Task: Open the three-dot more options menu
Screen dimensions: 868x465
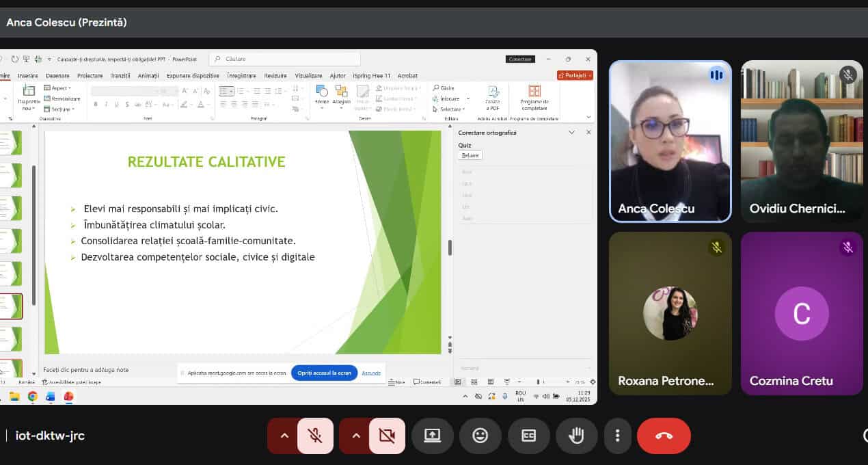Action: point(617,436)
